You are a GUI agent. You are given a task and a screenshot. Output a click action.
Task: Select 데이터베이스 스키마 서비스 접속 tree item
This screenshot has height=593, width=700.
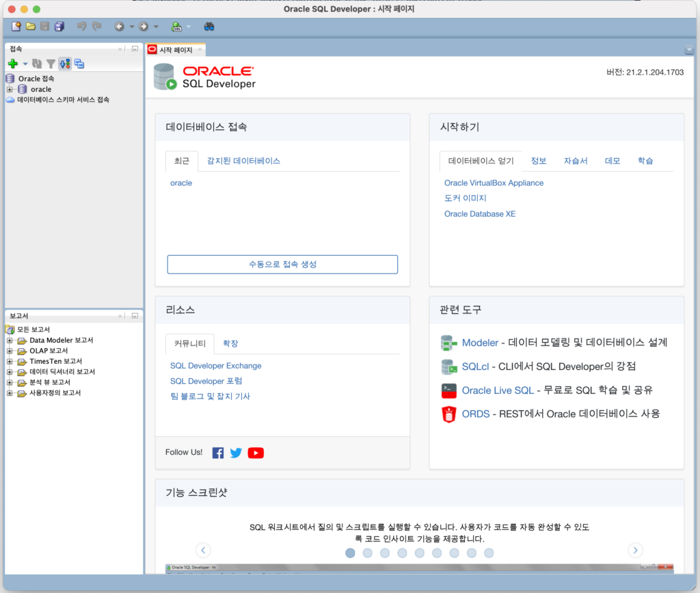[x=63, y=100]
